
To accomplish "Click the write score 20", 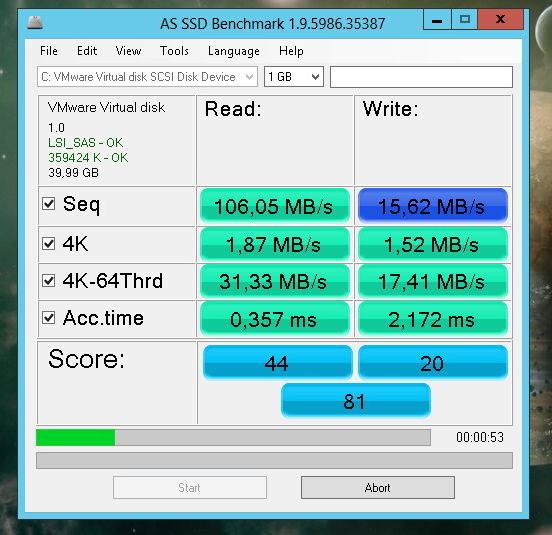I will [x=433, y=363].
